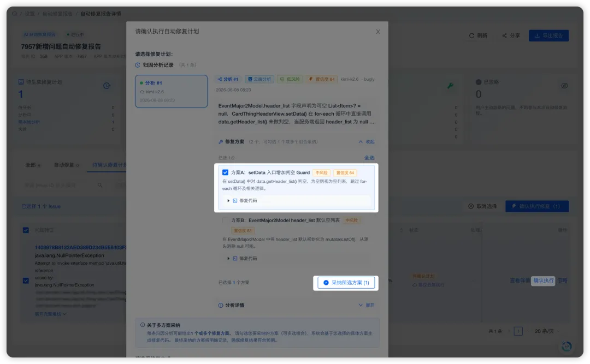This screenshot has height=364, width=590.
Task: Select the 分析 #1 record card
Action: coord(171,91)
